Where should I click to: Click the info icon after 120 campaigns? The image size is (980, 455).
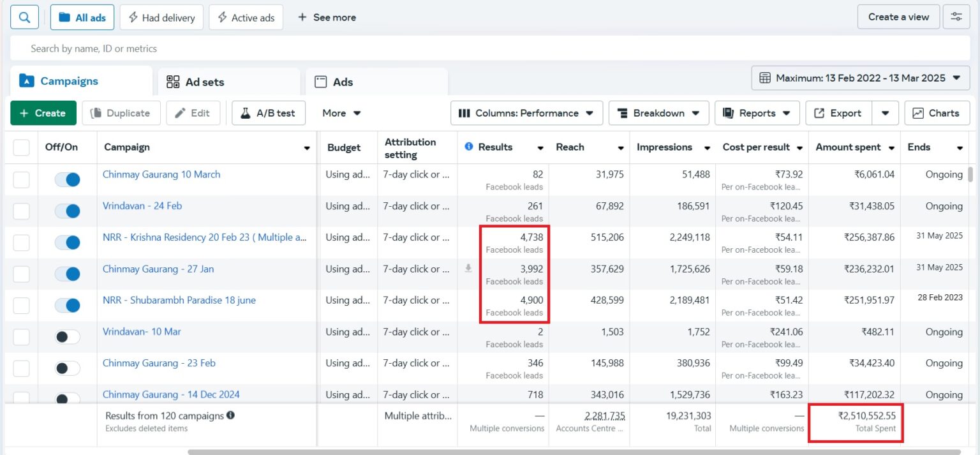click(x=230, y=415)
